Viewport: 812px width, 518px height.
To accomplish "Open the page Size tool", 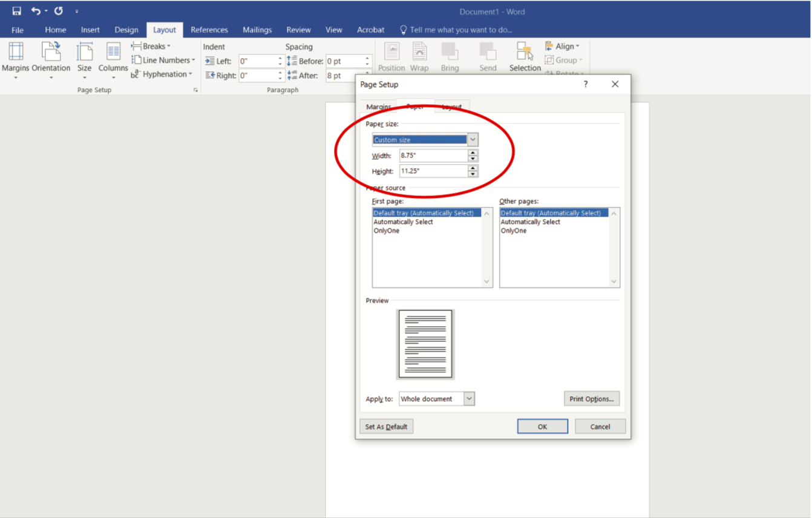I will coord(84,59).
